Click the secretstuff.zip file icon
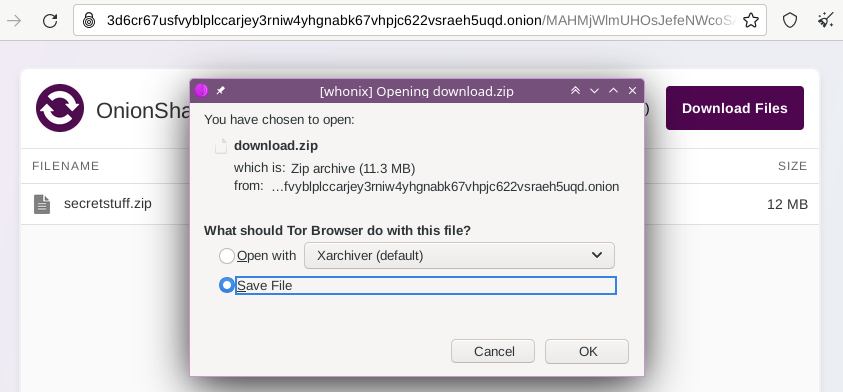Viewport: 843px width, 392px height. coord(42,204)
